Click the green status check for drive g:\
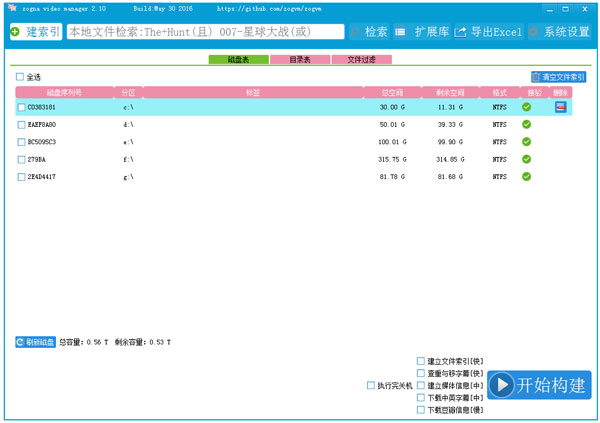Viewport: 600px width, 423px height. pos(526,177)
